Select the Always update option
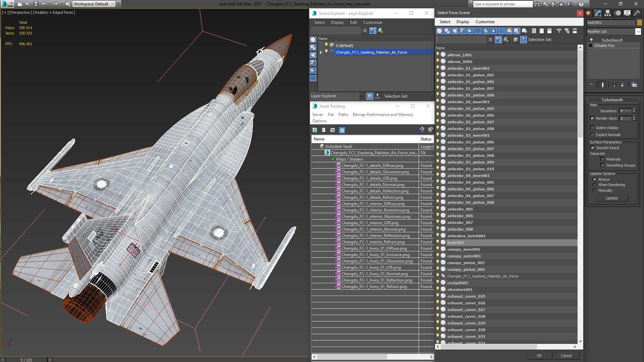This screenshot has width=644, height=362. (x=594, y=179)
